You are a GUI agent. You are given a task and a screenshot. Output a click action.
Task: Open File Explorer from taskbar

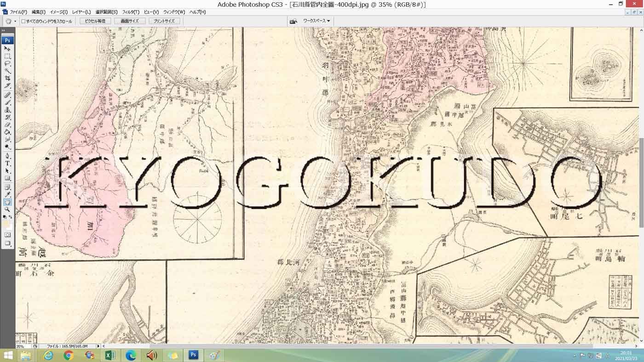click(x=26, y=355)
